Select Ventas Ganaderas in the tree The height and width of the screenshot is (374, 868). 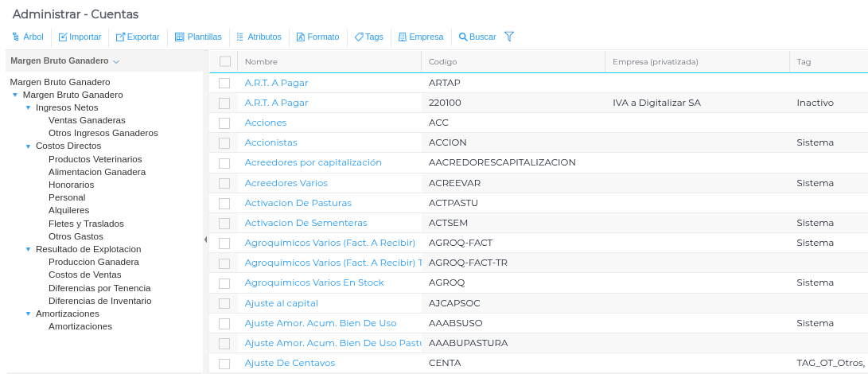[x=87, y=120]
